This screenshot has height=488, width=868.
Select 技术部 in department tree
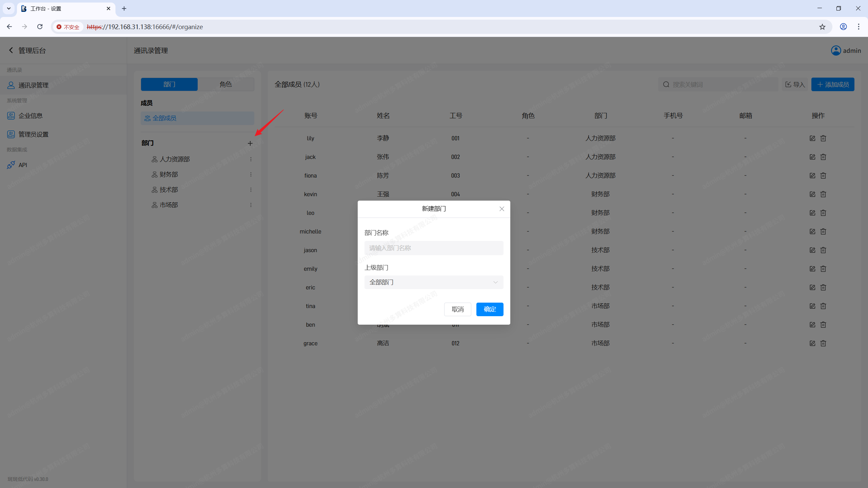coord(169,190)
